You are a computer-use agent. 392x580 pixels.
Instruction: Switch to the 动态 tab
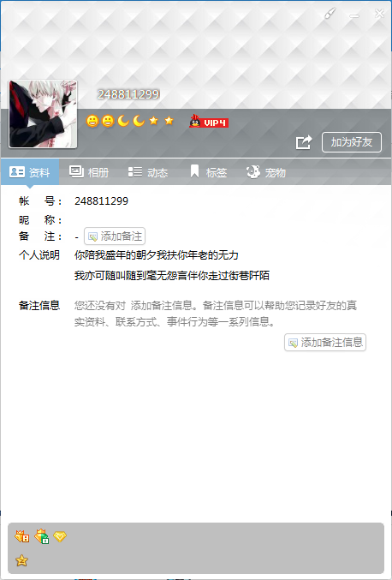click(x=148, y=172)
